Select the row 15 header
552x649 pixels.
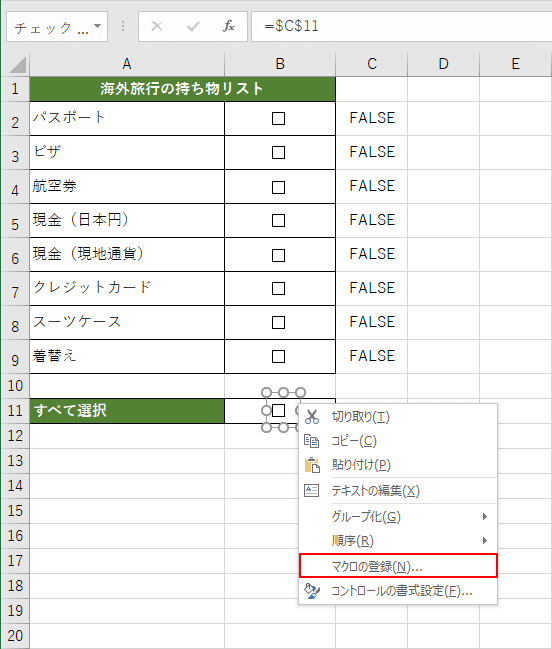(15, 511)
